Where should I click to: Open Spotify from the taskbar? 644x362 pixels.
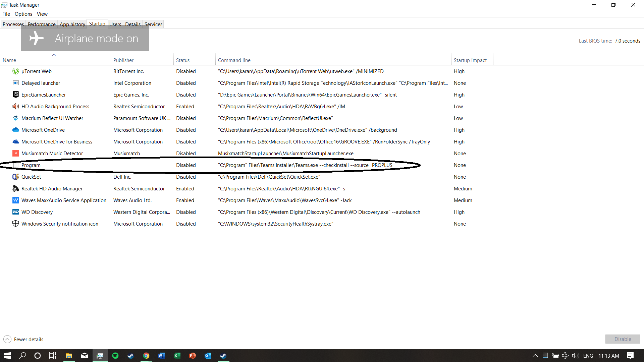pos(115,356)
